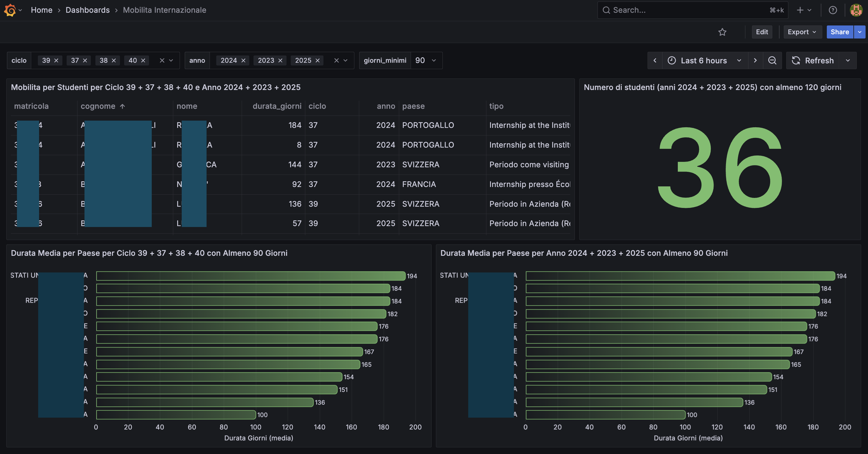Star this dashboard as favorite

(x=722, y=32)
